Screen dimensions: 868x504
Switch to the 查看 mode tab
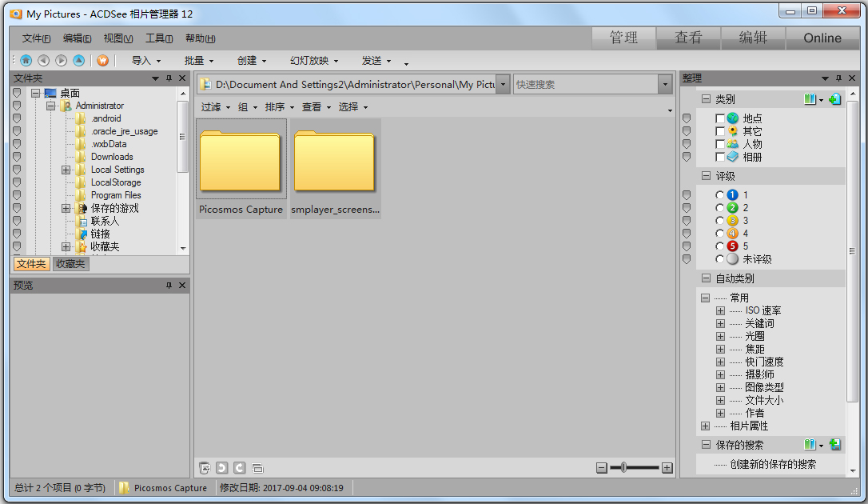(688, 38)
